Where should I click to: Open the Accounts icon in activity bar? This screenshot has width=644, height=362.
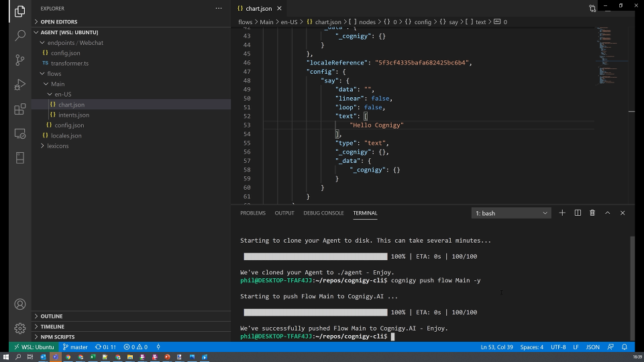tap(20, 304)
